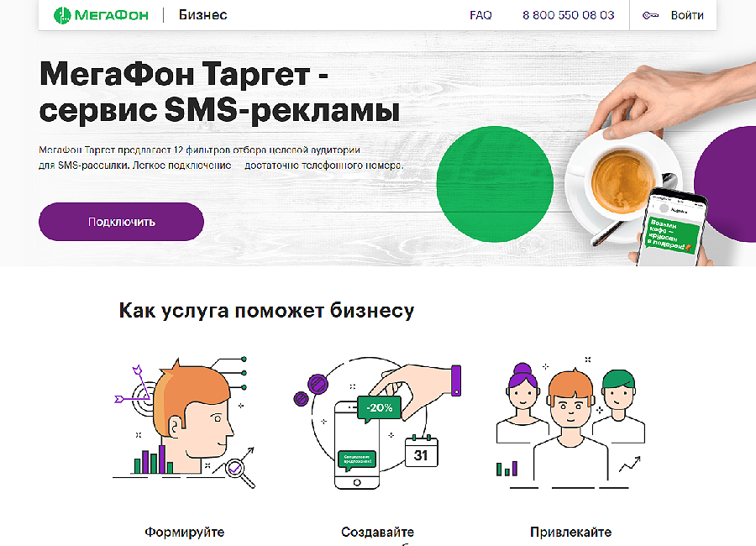Screen dimensions: 756x546
Task: Click the large green circle in banner
Action: click(495, 184)
